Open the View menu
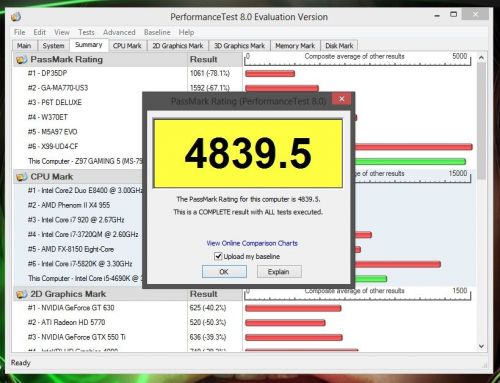Viewport: 500px width, 383px height. (x=62, y=32)
